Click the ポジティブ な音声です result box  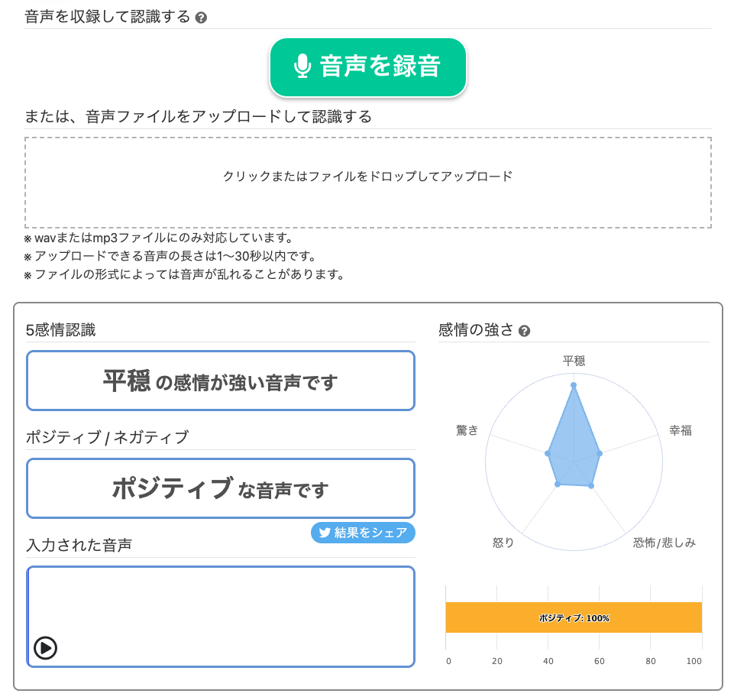[x=221, y=488]
